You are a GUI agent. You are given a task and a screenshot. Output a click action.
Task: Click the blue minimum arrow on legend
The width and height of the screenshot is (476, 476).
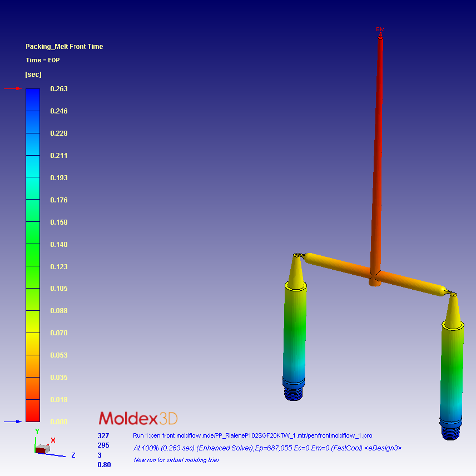coord(13,422)
